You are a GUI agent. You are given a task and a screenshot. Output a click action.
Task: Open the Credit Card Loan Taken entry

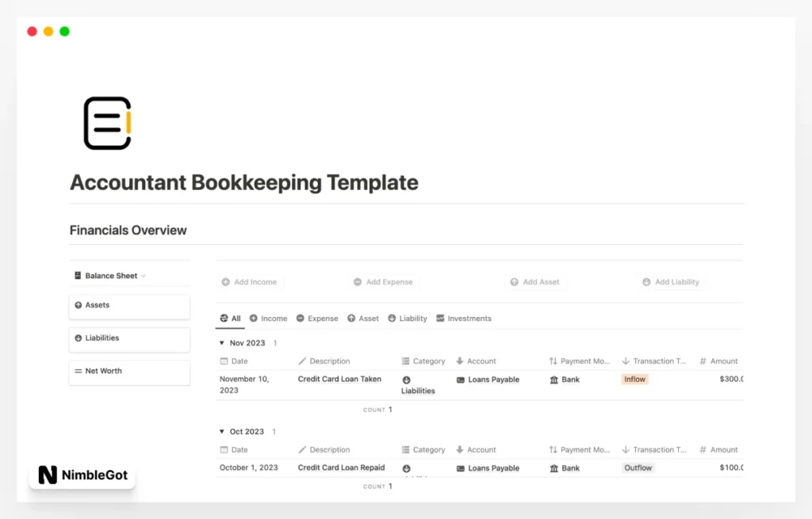point(341,380)
